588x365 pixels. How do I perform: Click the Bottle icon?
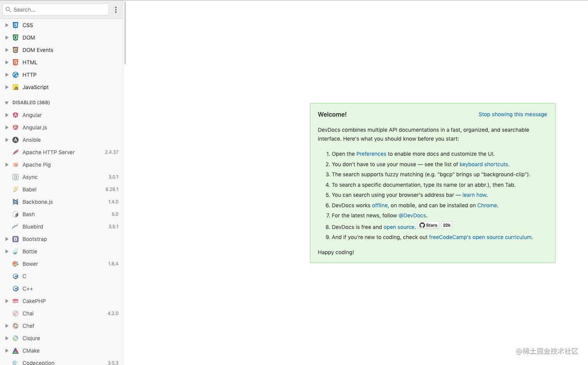click(x=15, y=251)
